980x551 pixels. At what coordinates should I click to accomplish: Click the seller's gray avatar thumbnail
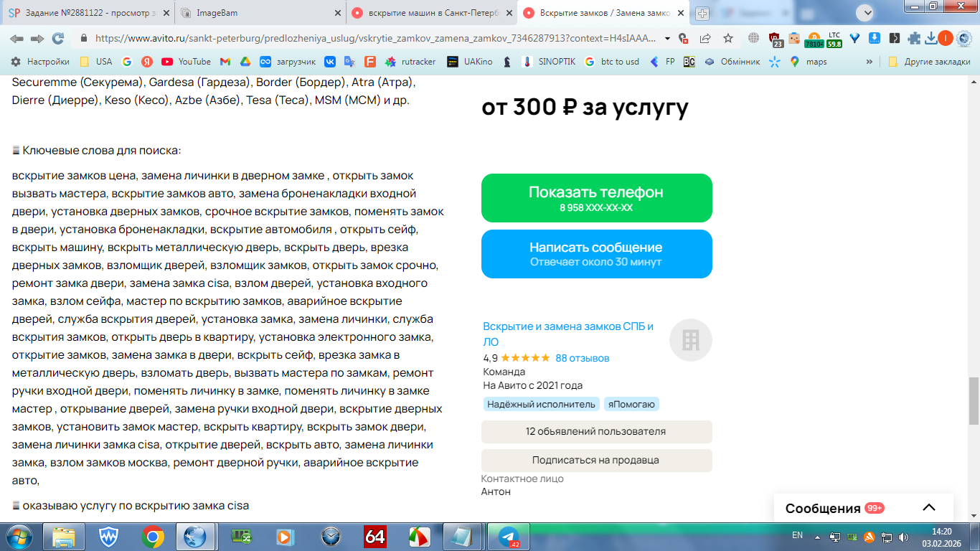point(691,340)
